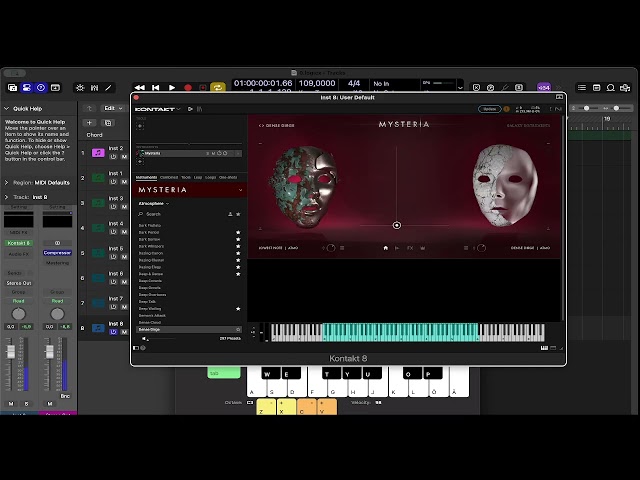Toggle the Inspector button in Logic control bar
The image size is (640, 480).
tap(27, 88)
